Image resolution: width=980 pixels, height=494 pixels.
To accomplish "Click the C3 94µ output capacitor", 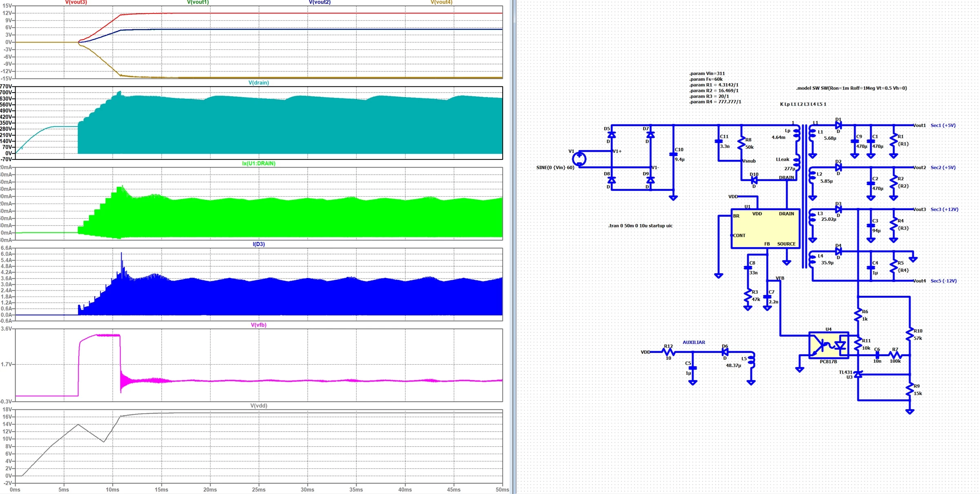I will pyautogui.click(x=871, y=226).
